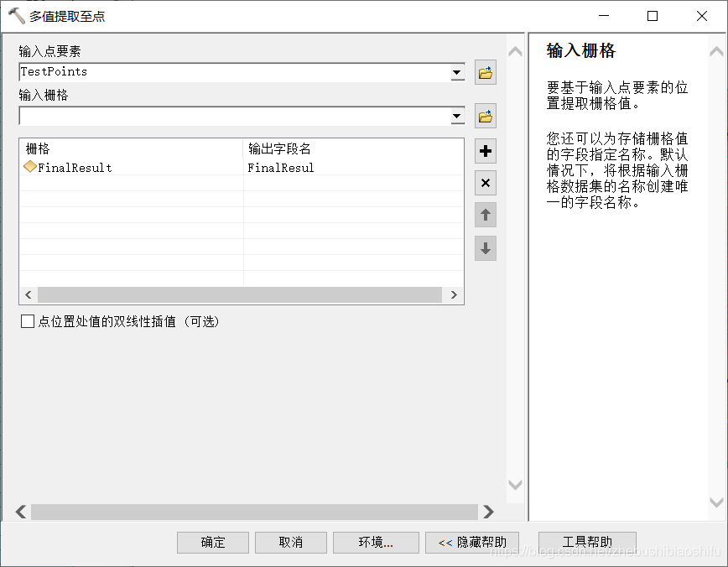
Task: Click the hammer tool icon in title bar
Action: [17, 16]
